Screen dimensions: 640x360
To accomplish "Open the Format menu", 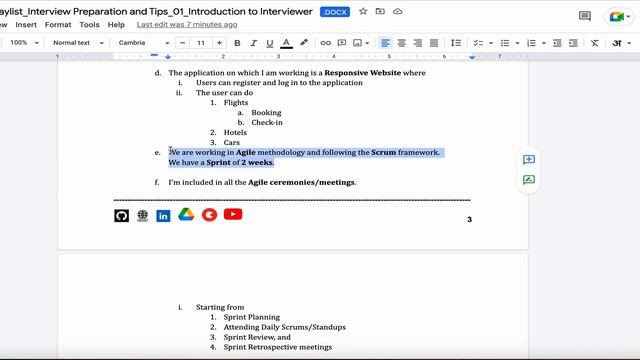I will click(58, 24).
